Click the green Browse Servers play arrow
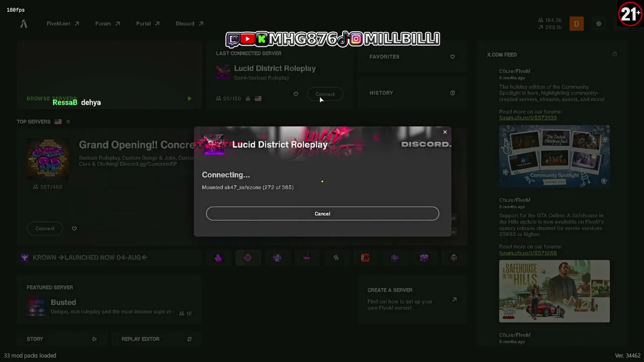This screenshot has height=362, width=644. pyautogui.click(x=189, y=99)
